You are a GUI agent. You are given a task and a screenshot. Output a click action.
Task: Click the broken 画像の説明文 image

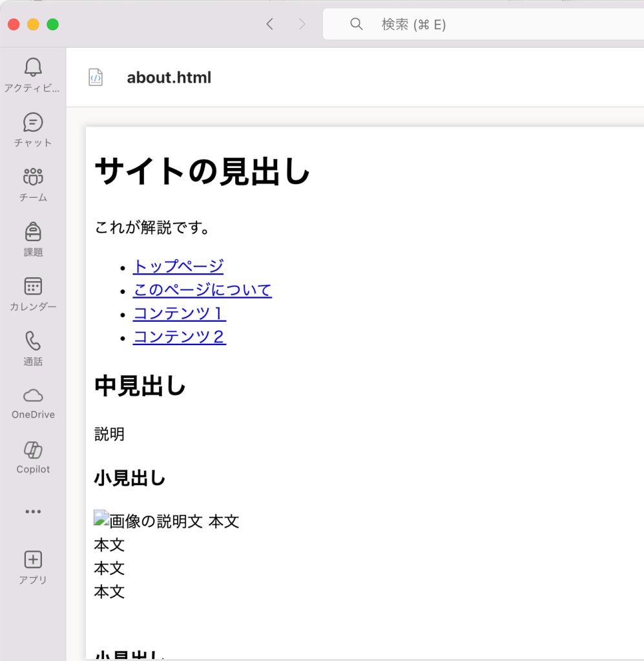[101, 518]
